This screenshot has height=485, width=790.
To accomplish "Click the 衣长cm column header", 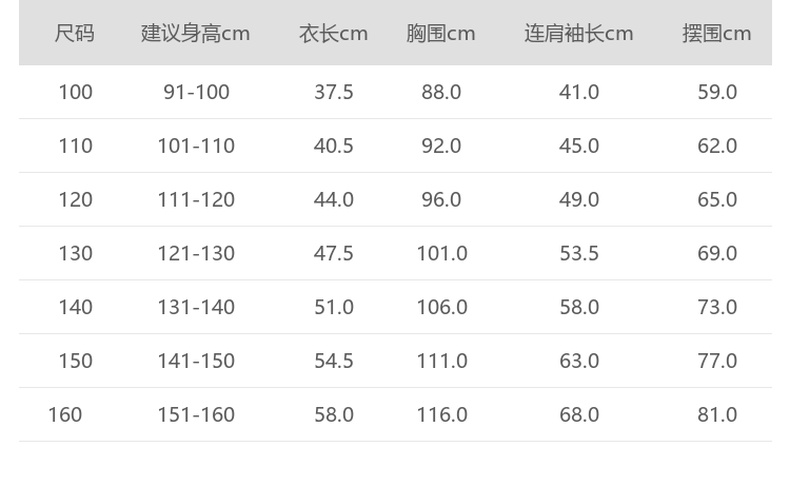I will point(333,34).
